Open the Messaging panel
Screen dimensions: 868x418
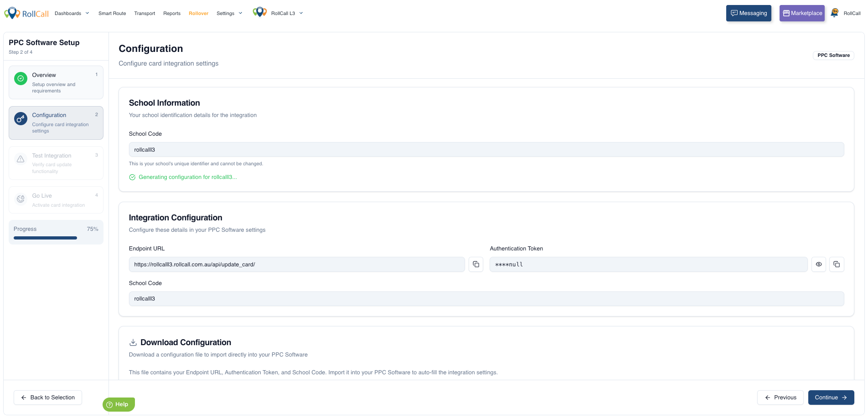(x=749, y=13)
